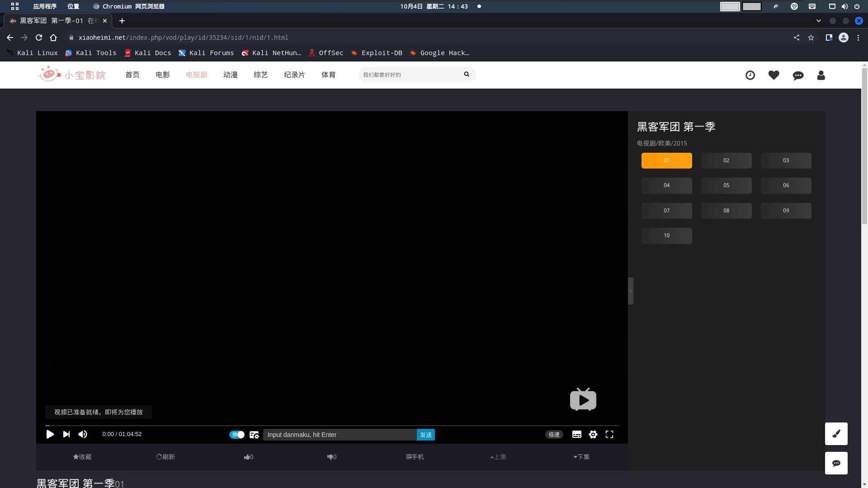Open the 电视剧 TV series menu
This screenshot has height=488, width=868.
(197, 75)
